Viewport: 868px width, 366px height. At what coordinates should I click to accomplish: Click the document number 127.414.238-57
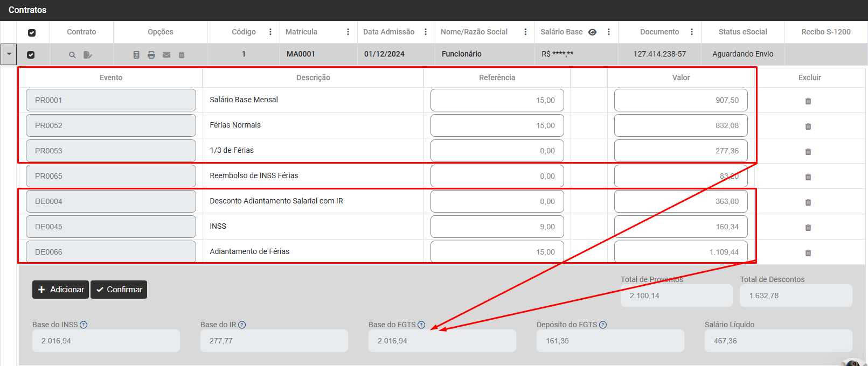[x=659, y=54]
